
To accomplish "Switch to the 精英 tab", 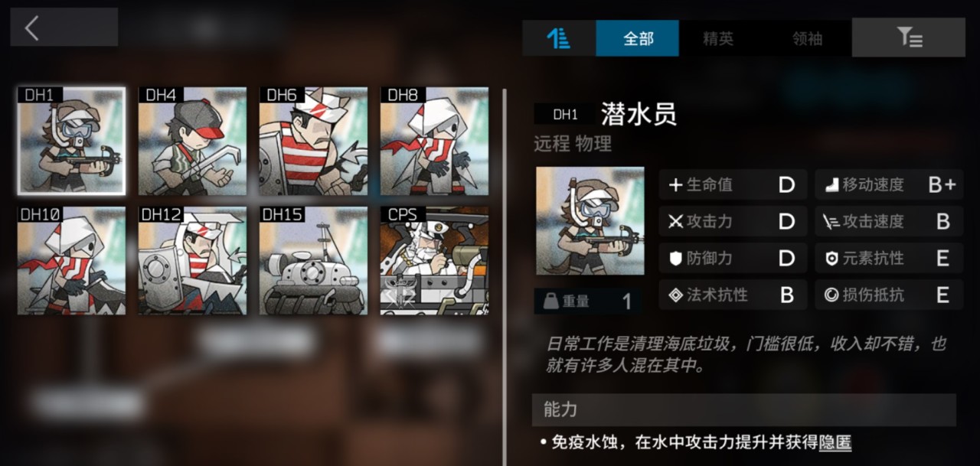I will coord(717,38).
